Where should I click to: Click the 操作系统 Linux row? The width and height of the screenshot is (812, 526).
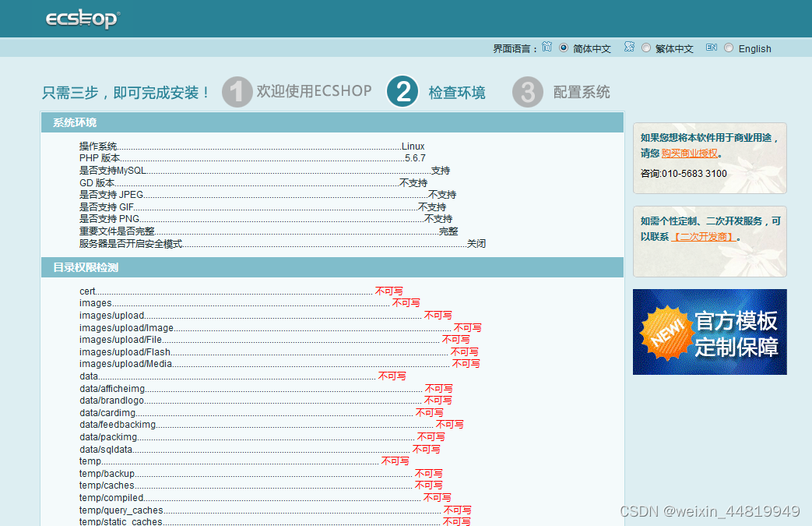pyautogui.click(x=251, y=147)
